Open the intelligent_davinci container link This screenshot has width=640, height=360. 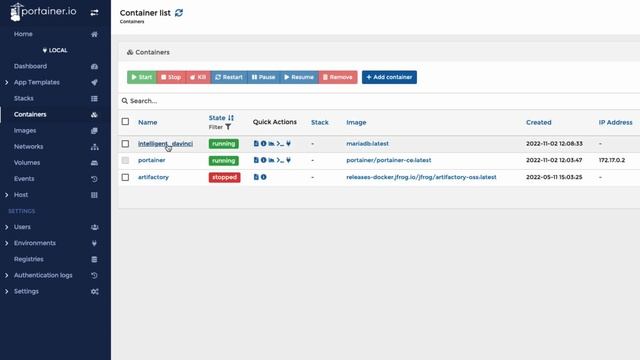(x=165, y=144)
